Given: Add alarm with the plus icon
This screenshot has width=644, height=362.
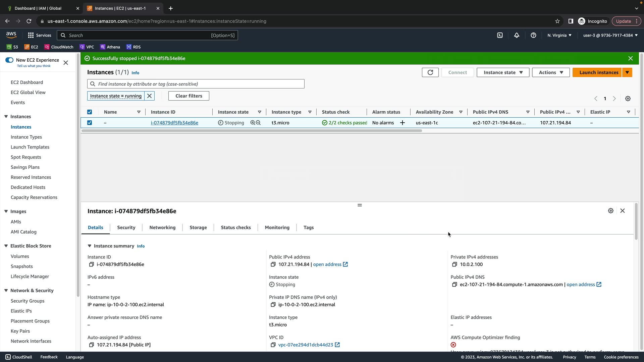Looking at the screenshot, I should 402,123.
